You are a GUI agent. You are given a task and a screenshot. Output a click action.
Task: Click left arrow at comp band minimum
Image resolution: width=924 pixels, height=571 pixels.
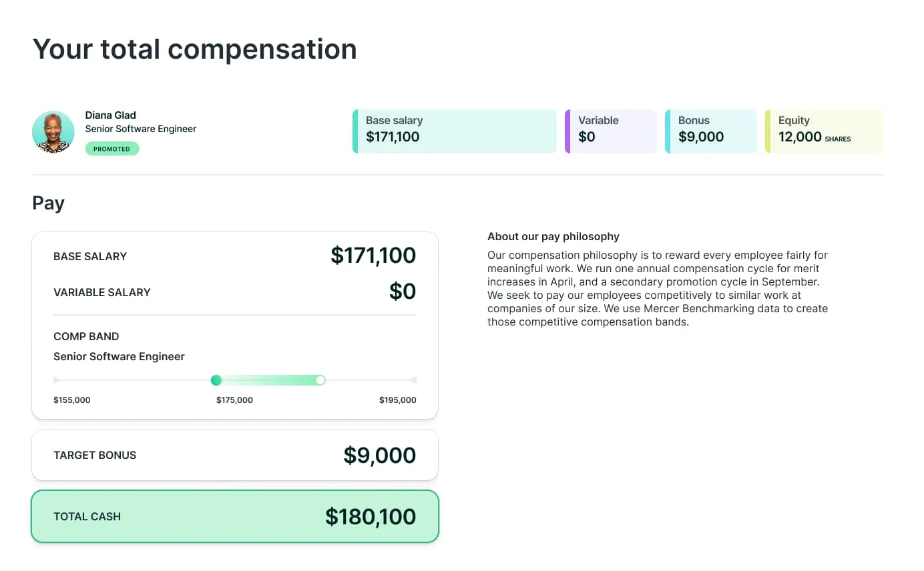[57, 380]
